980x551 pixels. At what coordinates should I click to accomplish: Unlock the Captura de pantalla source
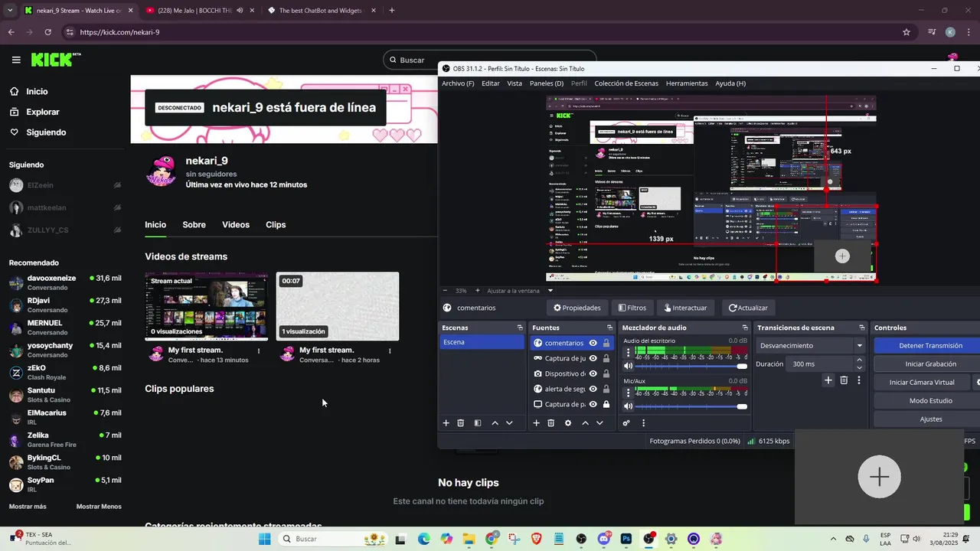pos(606,404)
